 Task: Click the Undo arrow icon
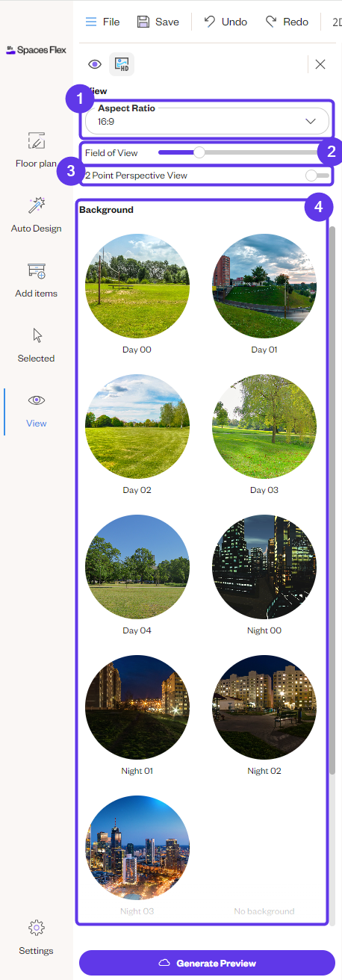click(210, 21)
